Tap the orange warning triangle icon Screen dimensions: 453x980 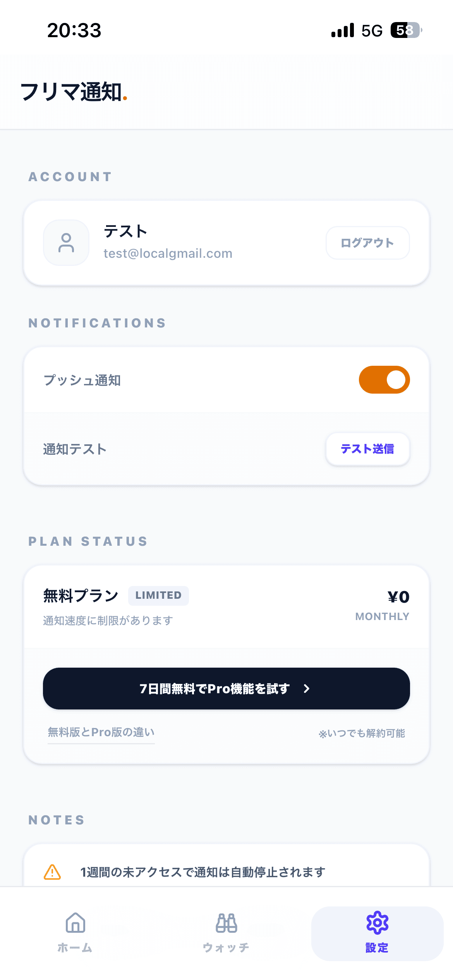pos(52,872)
